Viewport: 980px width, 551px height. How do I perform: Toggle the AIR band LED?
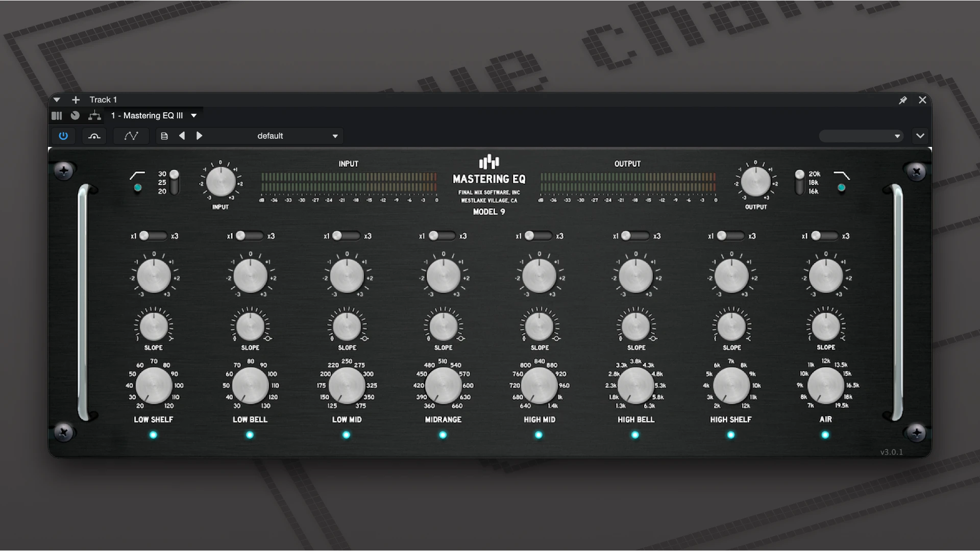click(825, 435)
